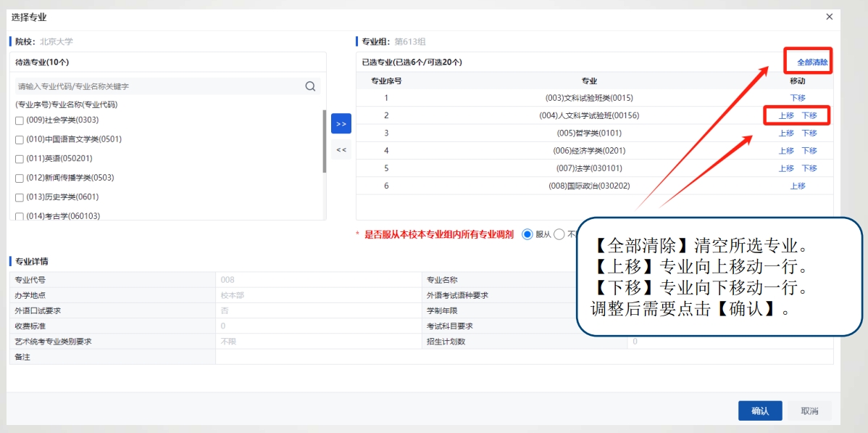
Task: Click the search magnifier icon
Action: click(310, 86)
